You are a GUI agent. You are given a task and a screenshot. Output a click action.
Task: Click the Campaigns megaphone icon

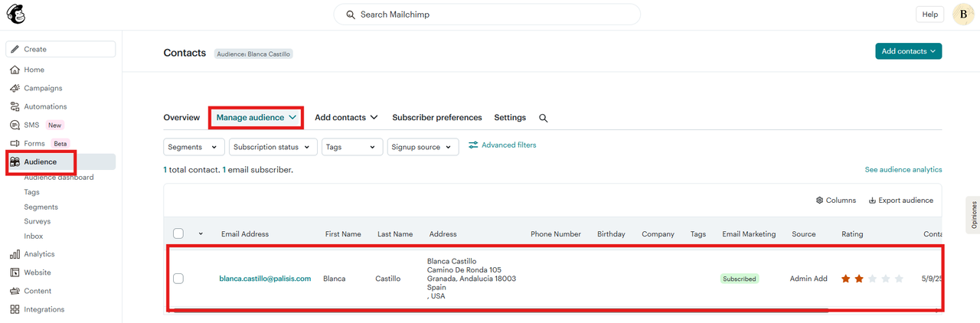pos(15,88)
